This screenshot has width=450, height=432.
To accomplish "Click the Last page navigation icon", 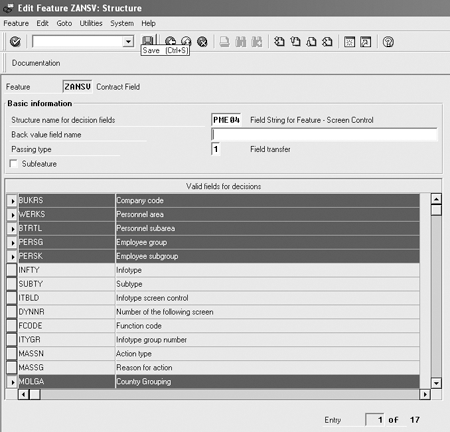I will 327,42.
